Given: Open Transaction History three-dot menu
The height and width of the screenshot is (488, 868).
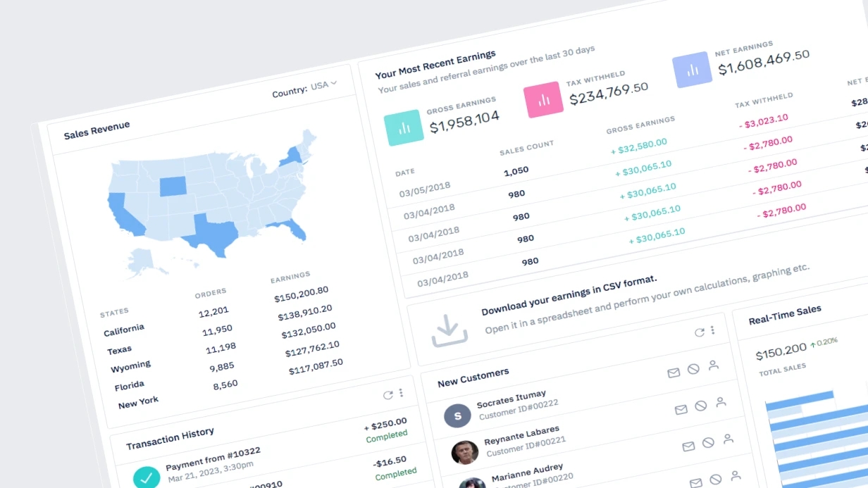Looking at the screenshot, I should (x=401, y=393).
